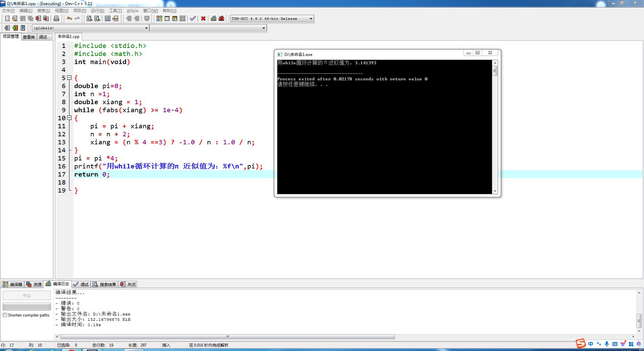Toggle Chinese/English mode on the IME bar
This screenshot has width=644, height=351.
591,344
